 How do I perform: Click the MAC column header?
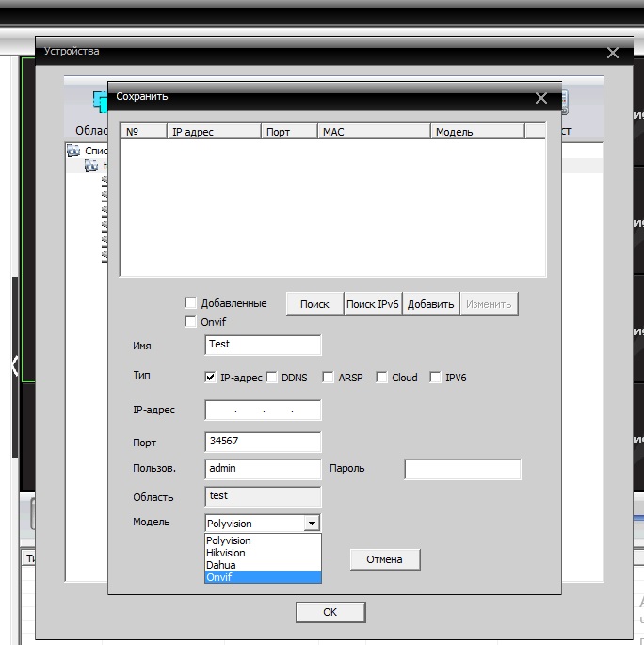[x=374, y=132]
